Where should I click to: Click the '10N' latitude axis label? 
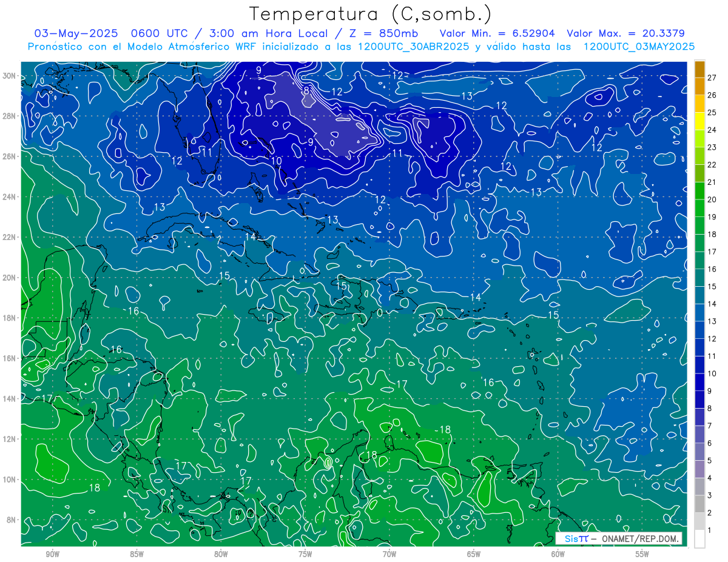[10, 480]
